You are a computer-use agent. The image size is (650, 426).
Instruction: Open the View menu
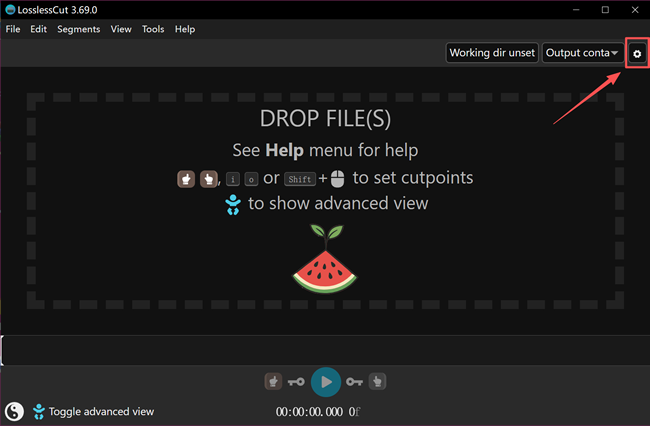[121, 29]
